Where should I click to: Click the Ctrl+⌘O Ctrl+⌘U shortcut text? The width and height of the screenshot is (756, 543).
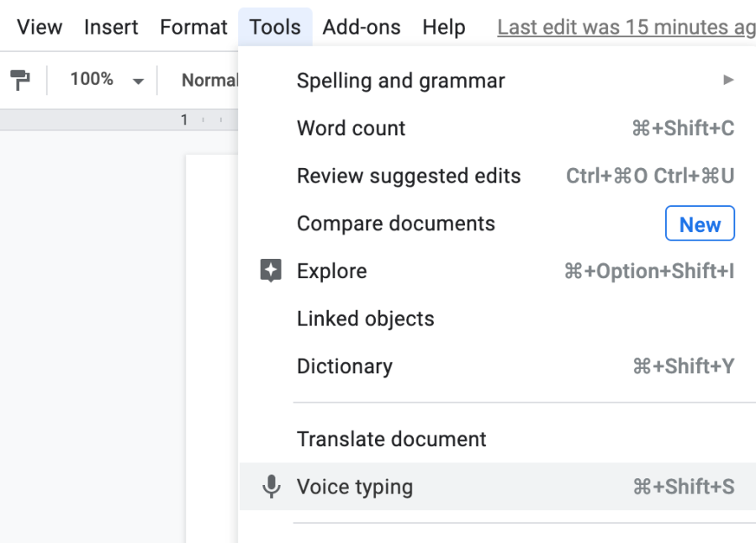[x=650, y=176]
